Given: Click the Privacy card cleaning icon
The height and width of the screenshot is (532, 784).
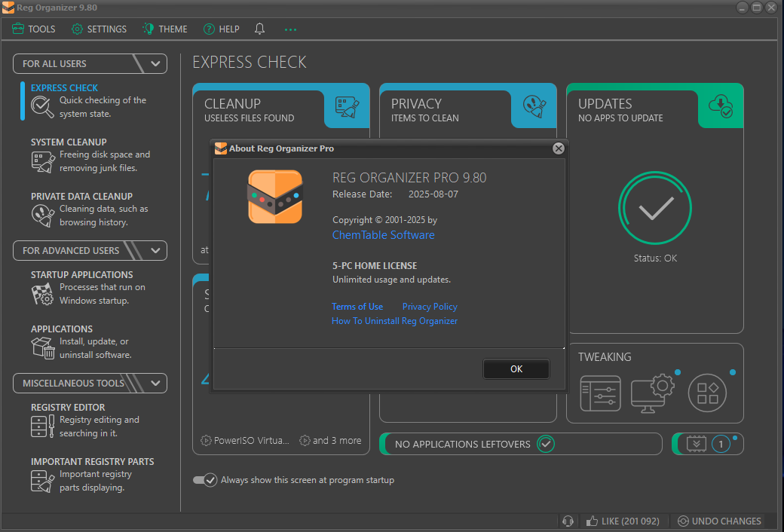Looking at the screenshot, I should coord(534,106).
